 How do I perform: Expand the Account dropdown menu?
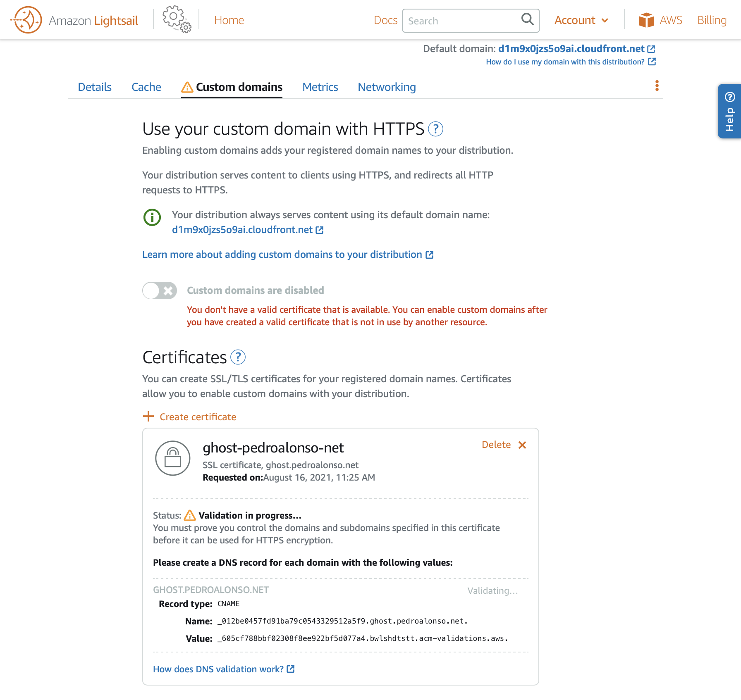[581, 20]
